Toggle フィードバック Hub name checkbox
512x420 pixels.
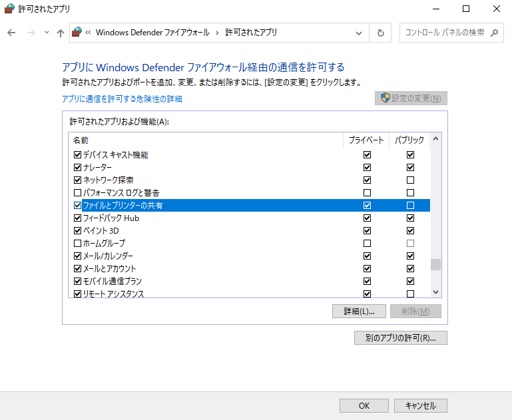(77, 218)
